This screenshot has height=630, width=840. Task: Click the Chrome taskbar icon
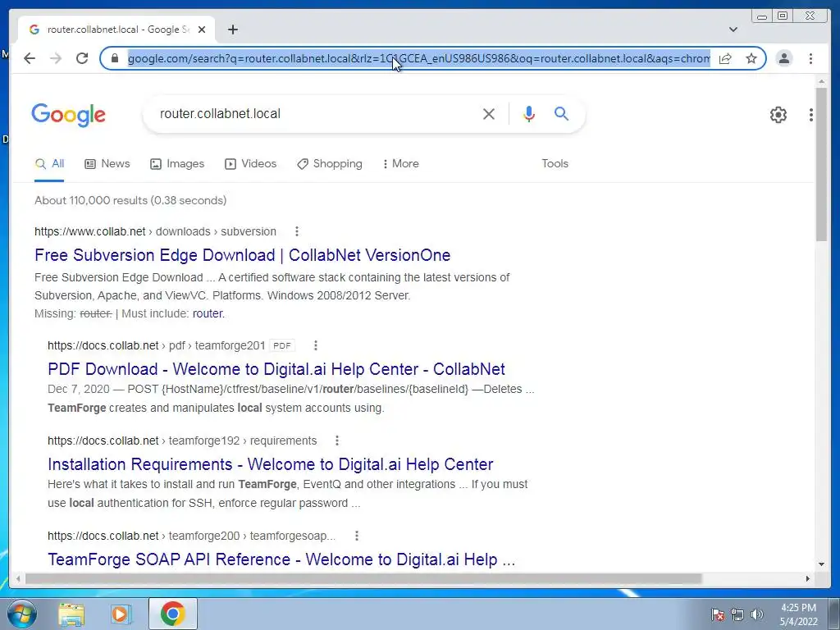(172, 614)
